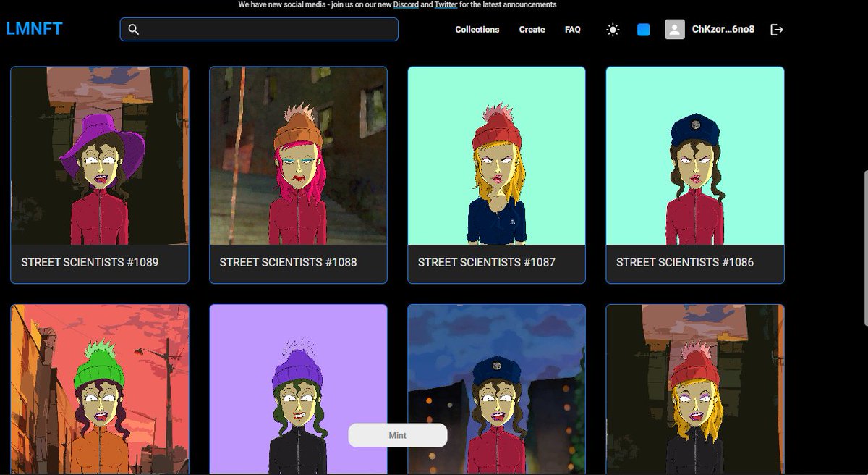Image resolution: width=868 pixels, height=475 pixels.
Task: Toggle light mode with the sun icon
Action: click(613, 30)
